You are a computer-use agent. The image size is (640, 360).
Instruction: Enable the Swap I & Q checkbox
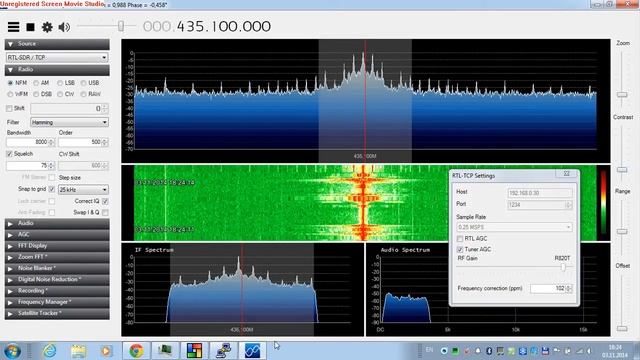pyautogui.click(x=105, y=213)
